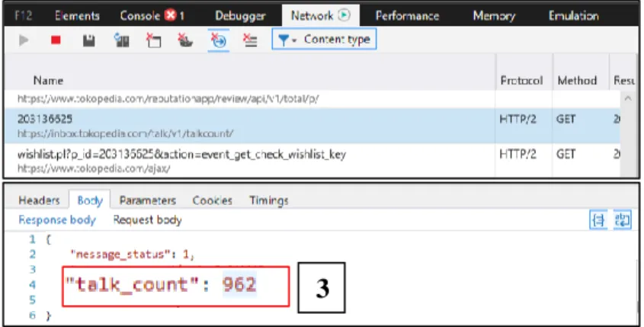Click the GET method of the wishlist.pl row
The width and height of the screenshot is (644, 327).
pos(566,154)
